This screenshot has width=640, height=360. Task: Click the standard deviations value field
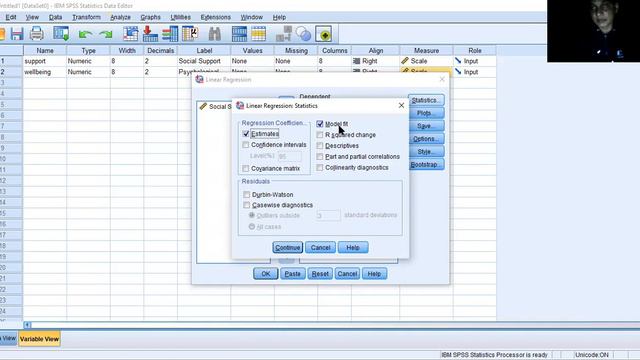point(328,215)
